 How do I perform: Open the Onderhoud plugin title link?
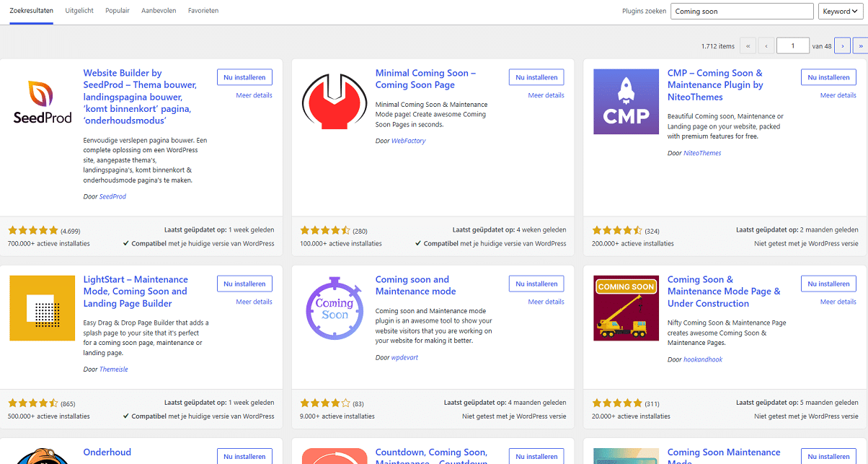[107, 452]
